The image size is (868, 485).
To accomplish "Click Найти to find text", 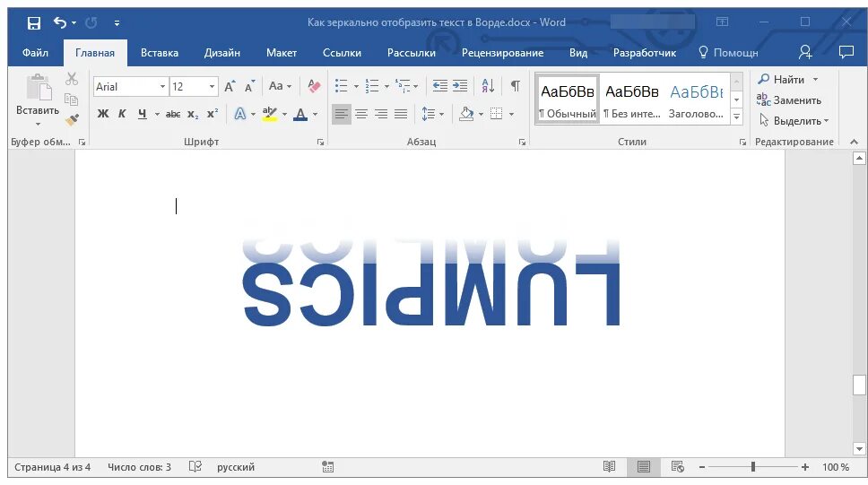I will coord(782,79).
